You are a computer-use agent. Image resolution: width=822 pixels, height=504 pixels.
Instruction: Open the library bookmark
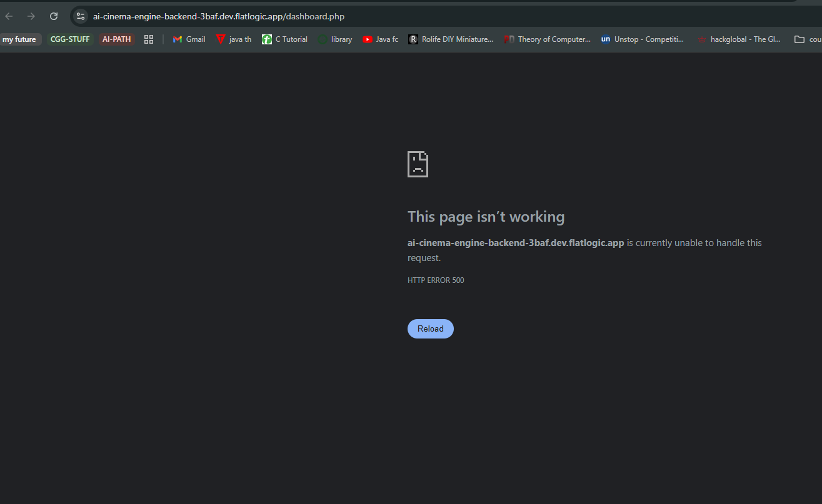335,39
